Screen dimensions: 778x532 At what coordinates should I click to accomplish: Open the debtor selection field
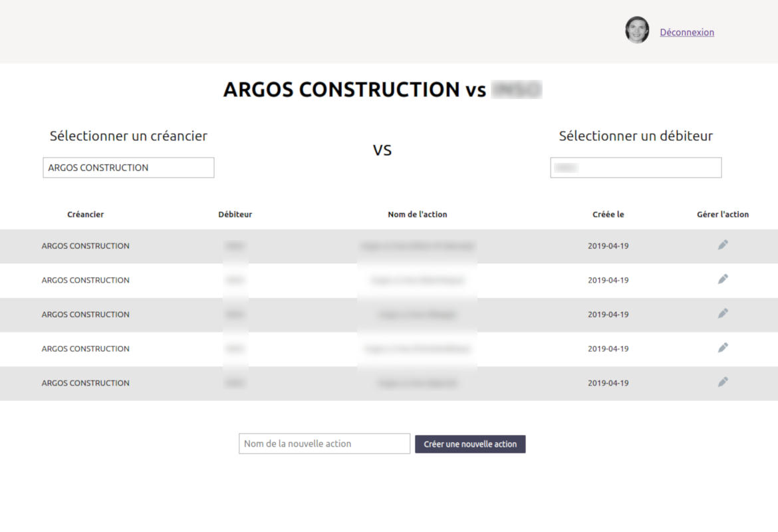[x=636, y=168]
